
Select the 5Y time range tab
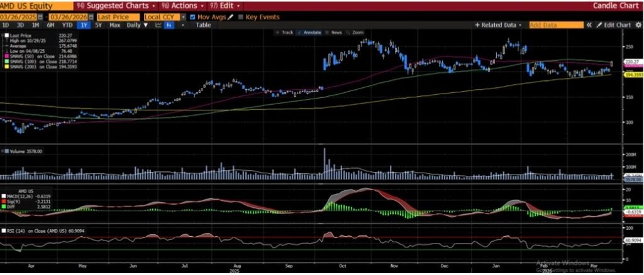tap(99, 25)
